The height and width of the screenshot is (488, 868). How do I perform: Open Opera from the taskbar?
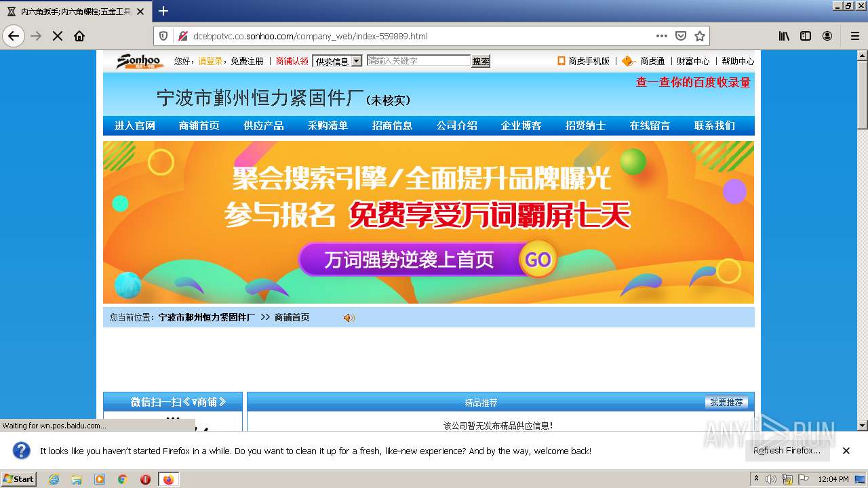click(x=145, y=479)
